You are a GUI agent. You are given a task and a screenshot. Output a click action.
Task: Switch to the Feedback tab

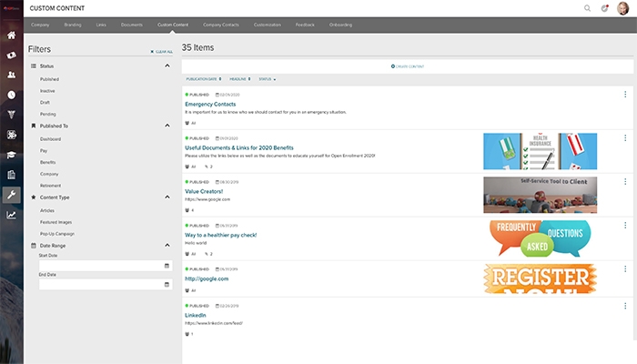[x=305, y=25]
